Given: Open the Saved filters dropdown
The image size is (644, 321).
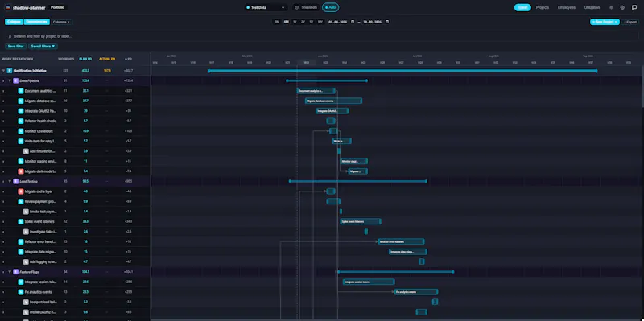Looking at the screenshot, I should [x=43, y=47].
